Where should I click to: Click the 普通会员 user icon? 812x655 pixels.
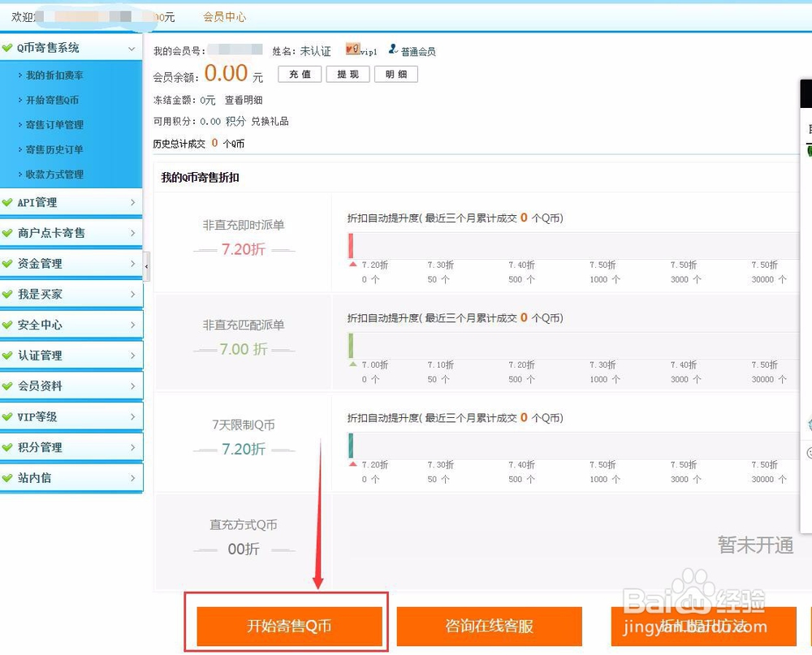pyautogui.click(x=393, y=50)
